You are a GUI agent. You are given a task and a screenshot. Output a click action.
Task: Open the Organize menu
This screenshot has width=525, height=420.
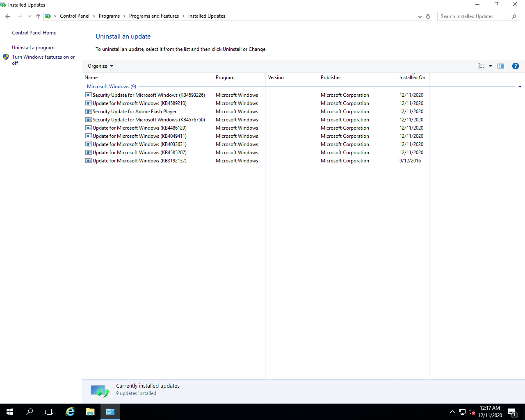click(100, 66)
